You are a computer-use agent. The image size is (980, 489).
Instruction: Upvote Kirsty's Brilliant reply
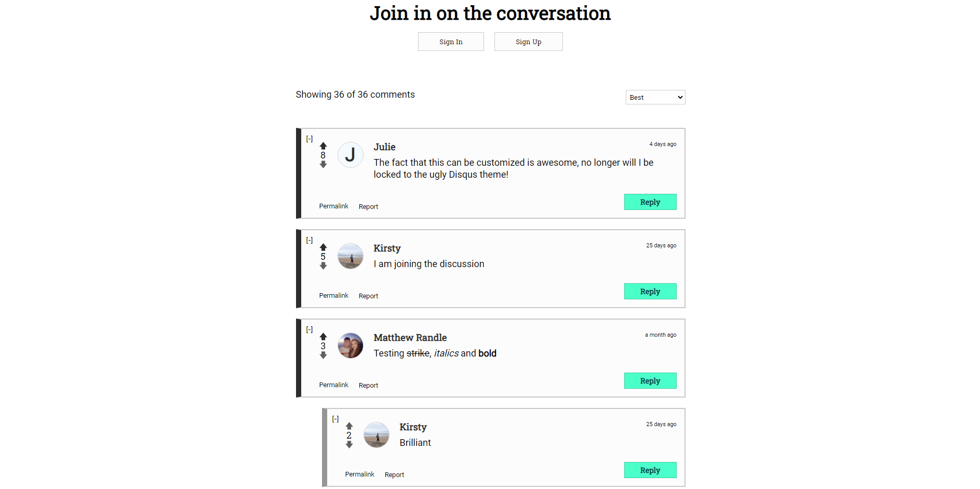[x=349, y=426]
